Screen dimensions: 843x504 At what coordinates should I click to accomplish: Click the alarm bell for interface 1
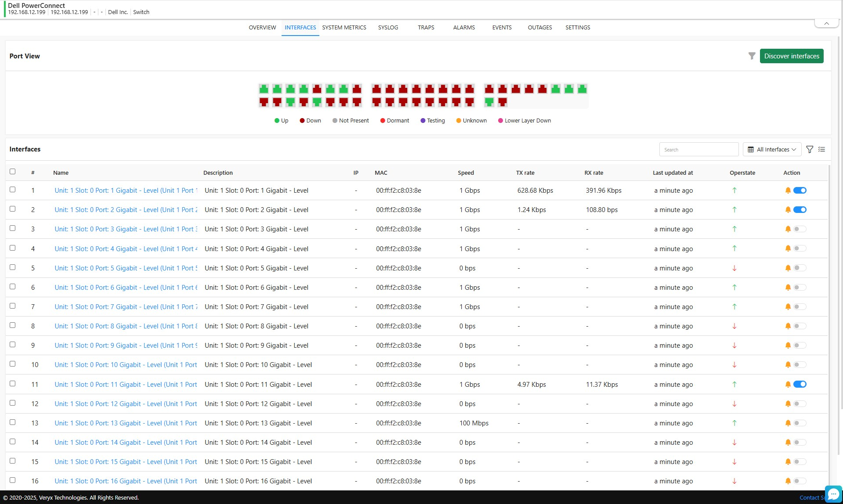pyautogui.click(x=788, y=191)
